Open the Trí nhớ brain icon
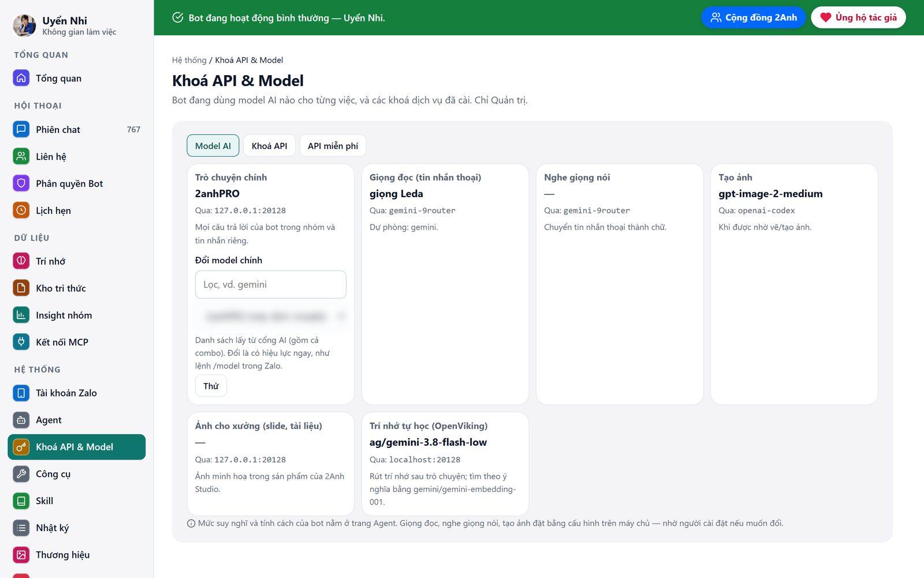Image resolution: width=924 pixels, height=578 pixels. point(21,261)
